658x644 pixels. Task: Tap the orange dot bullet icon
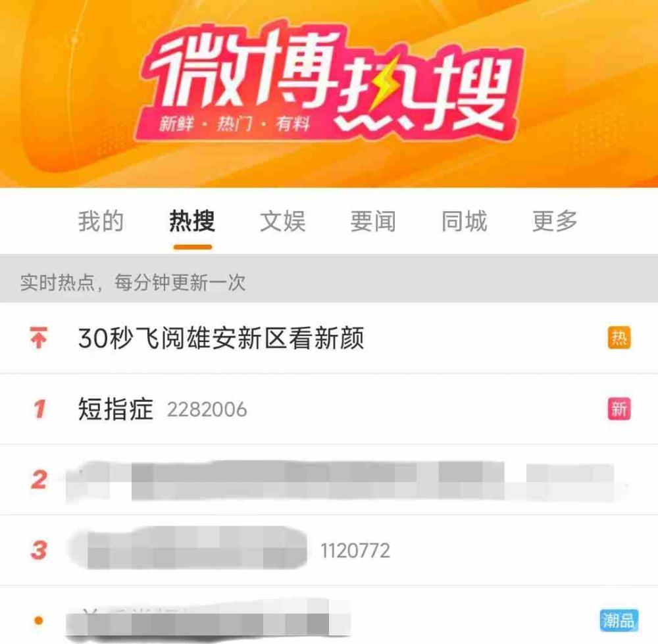(39, 620)
